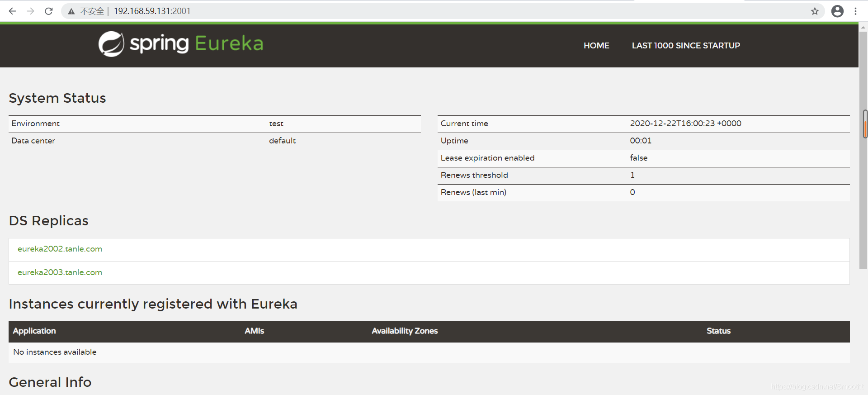Image resolution: width=868 pixels, height=395 pixels.
Task: Click the scrollbar up arrow
Action: pos(863,28)
